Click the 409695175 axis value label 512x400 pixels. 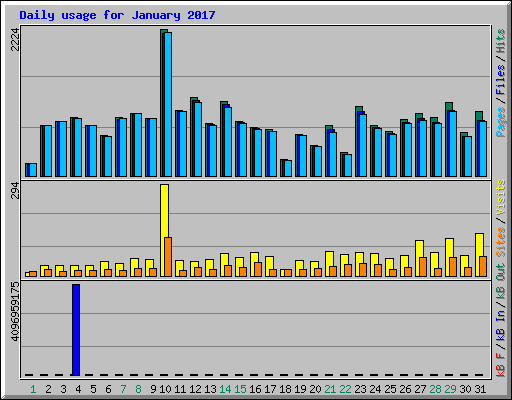click(15, 312)
